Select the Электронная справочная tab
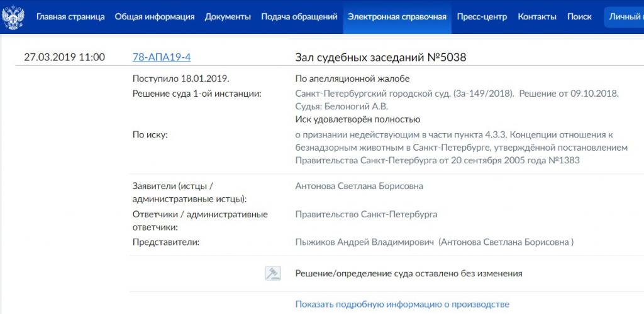Image resolution: width=644 pixels, height=314 pixels. [397, 17]
